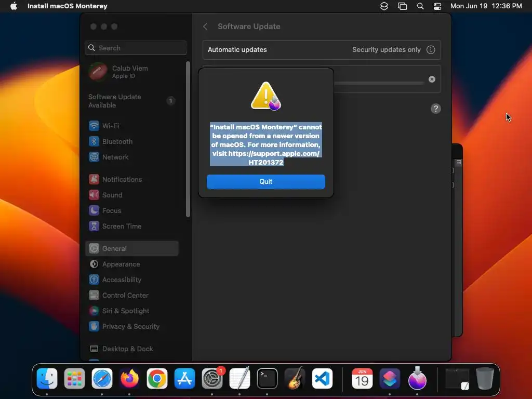Viewport: 532px width, 399px height.
Task: Open Firefox from the Dock
Action: point(129,378)
